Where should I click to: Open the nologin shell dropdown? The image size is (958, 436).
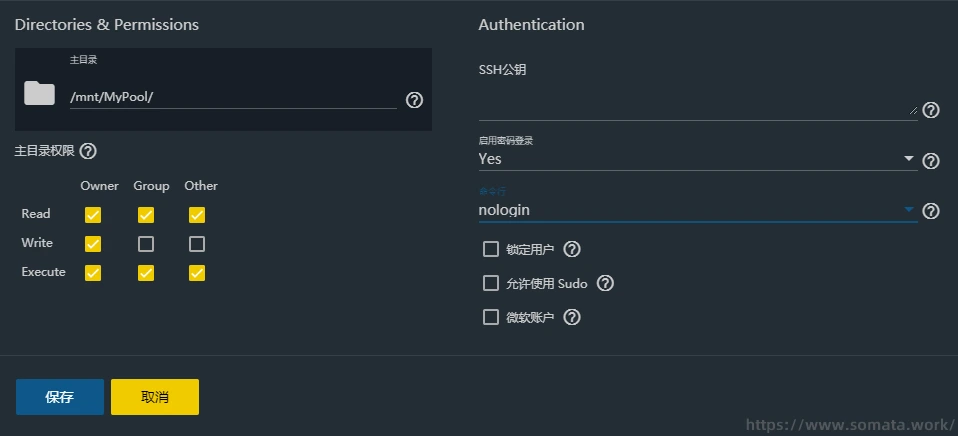(697, 210)
